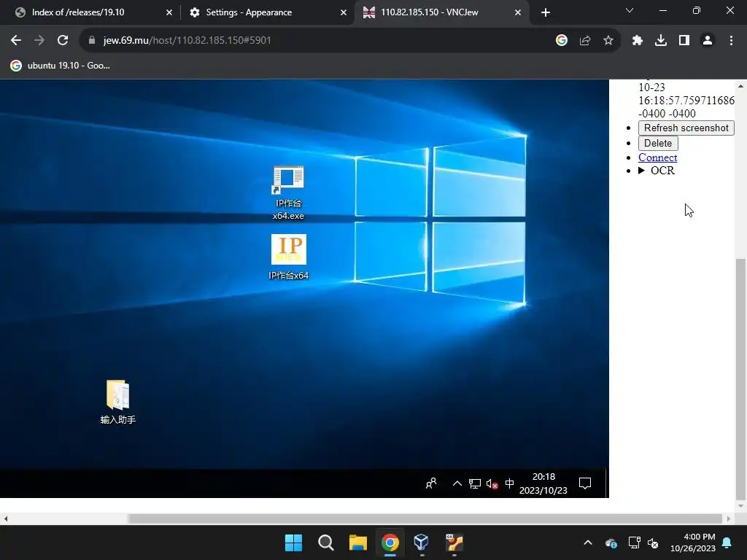747x560 pixels.
Task: Click the 20:18 clock in remote taskbar
Action: pos(543,483)
